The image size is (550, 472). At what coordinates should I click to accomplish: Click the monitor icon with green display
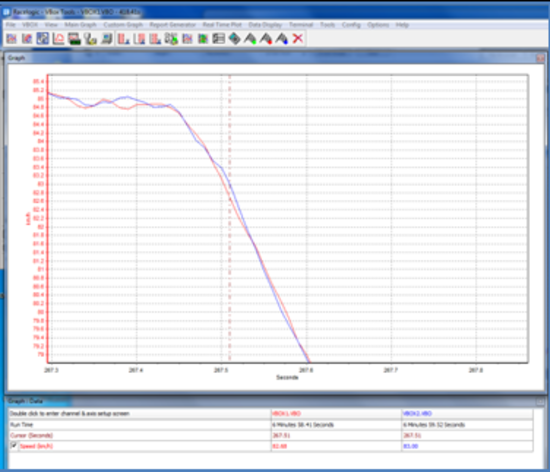tap(74, 38)
